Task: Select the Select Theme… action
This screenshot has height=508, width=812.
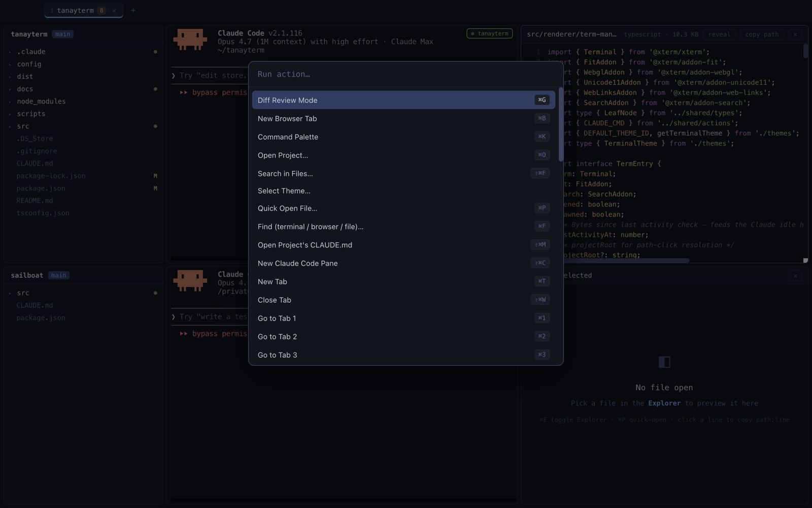Action: 403,191
